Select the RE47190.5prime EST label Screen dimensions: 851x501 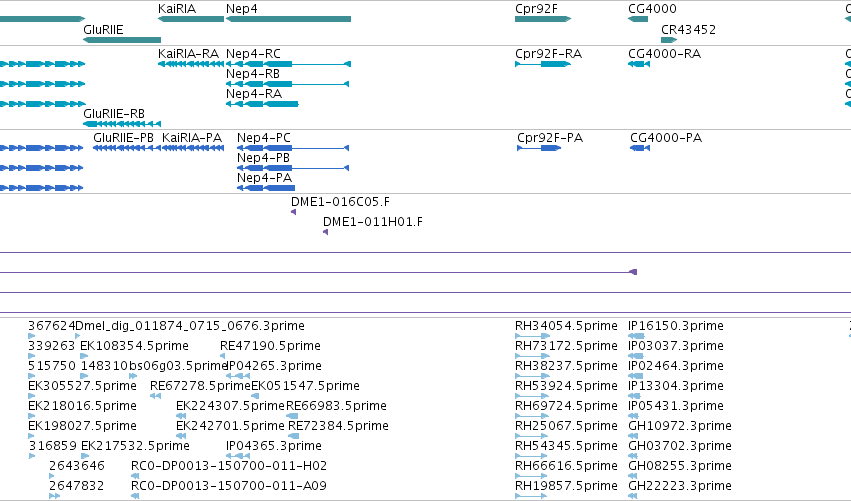pyautogui.click(x=270, y=346)
